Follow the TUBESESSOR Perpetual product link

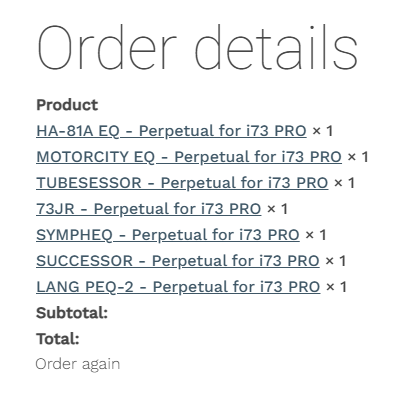(182, 183)
